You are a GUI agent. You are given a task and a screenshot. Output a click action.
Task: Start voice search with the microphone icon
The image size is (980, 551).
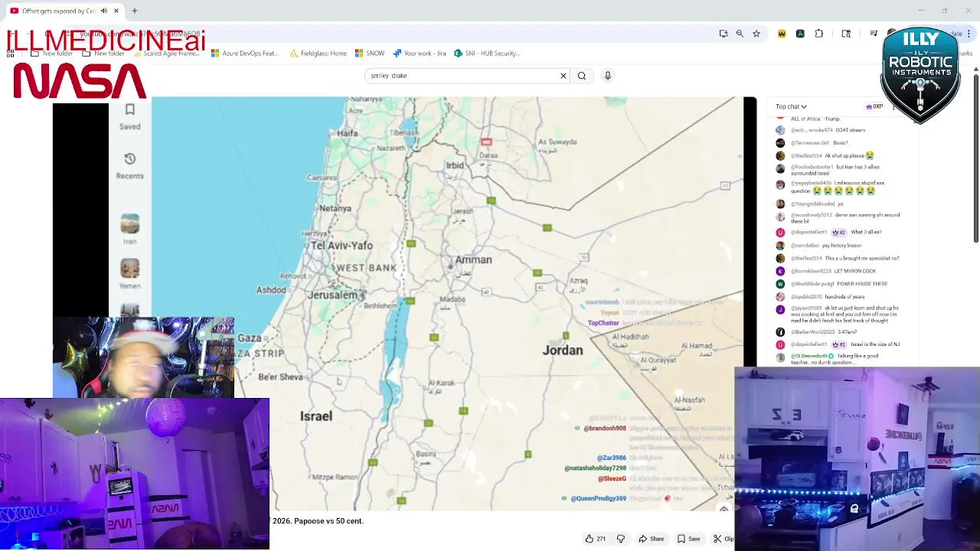coord(608,76)
